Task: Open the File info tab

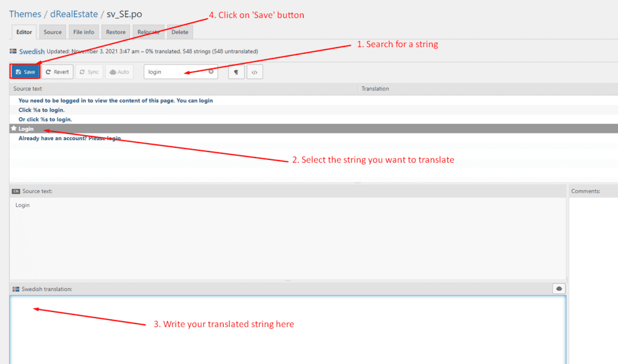Action: pyautogui.click(x=83, y=32)
